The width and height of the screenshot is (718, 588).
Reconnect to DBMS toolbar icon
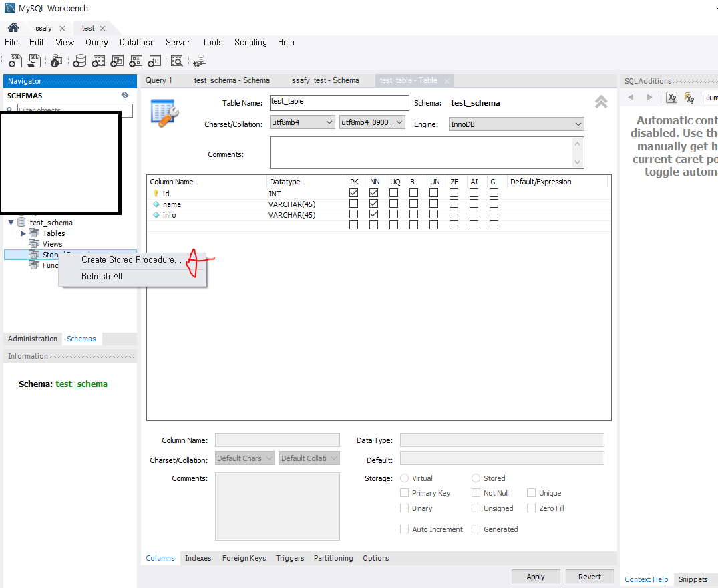199,60
